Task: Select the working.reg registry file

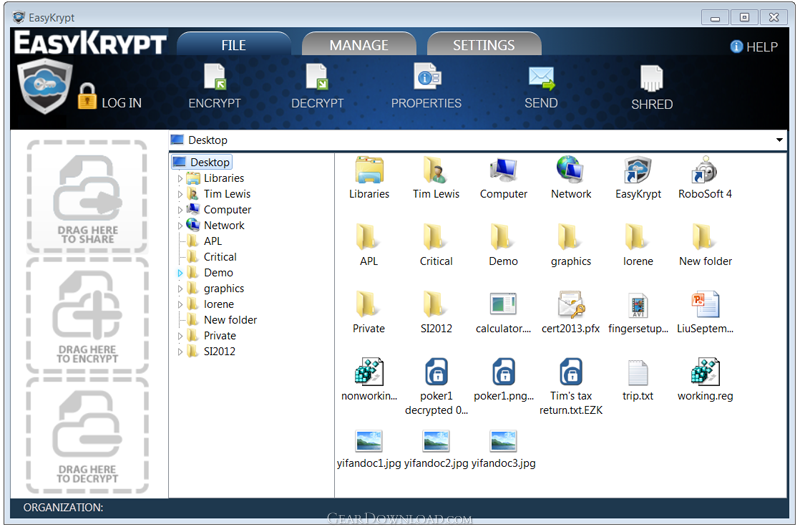Action: pos(705,372)
